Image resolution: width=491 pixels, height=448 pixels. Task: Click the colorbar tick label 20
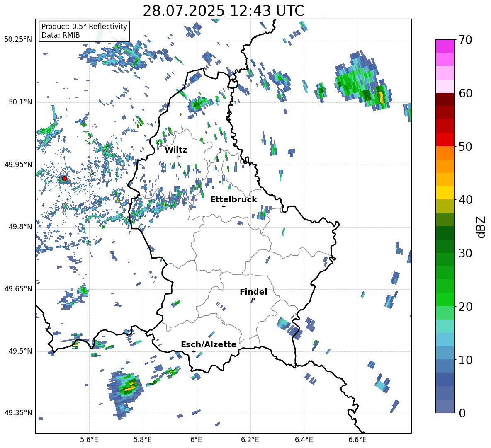[465, 307]
